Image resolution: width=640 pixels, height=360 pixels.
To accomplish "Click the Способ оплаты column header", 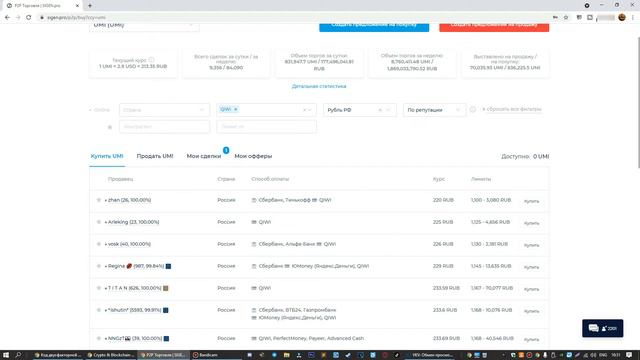I will pyautogui.click(x=270, y=179).
